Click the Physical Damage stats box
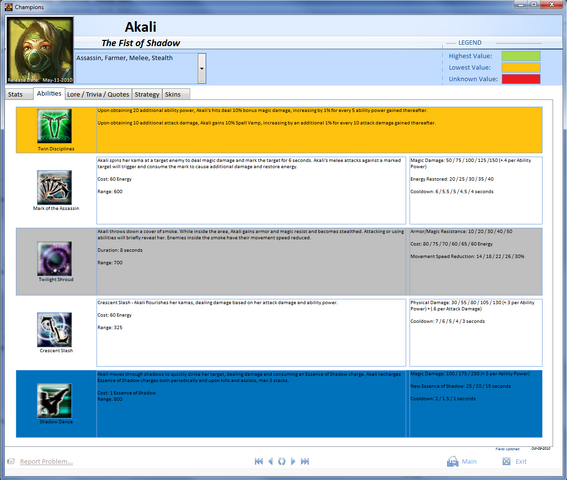Screen dimensions: 567x480 click(x=476, y=333)
